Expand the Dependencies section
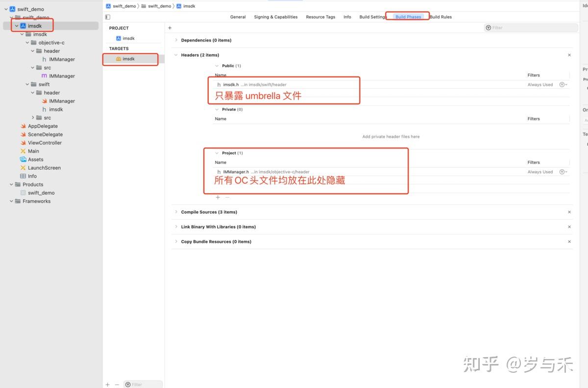Image resolution: width=588 pixels, height=388 pixels. [x=176, y=40]
